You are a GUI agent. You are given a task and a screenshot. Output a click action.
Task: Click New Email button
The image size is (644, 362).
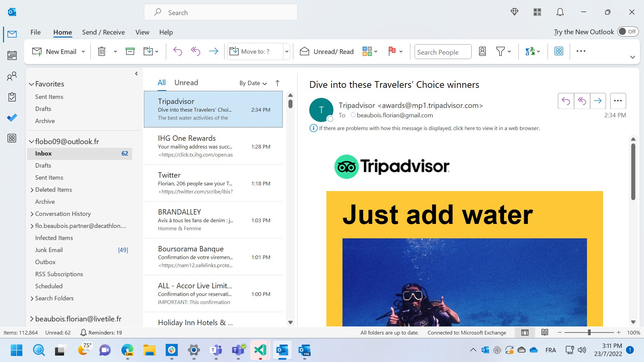[55, 52]
